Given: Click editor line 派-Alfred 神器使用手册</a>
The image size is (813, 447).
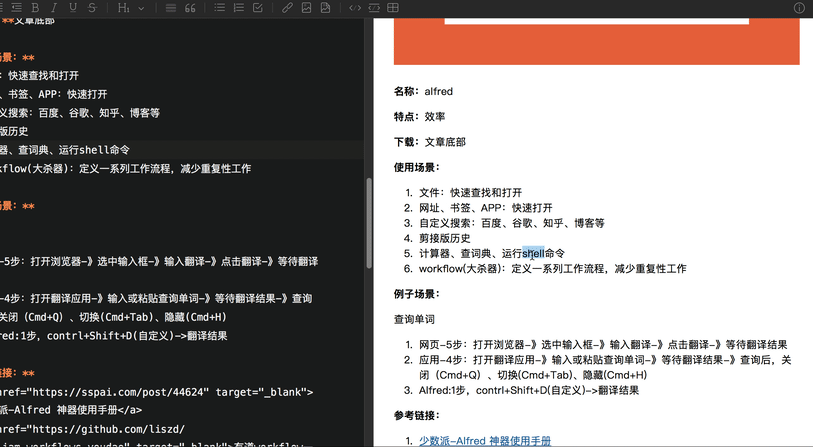Looking at the screenshot, I should 71,410.
